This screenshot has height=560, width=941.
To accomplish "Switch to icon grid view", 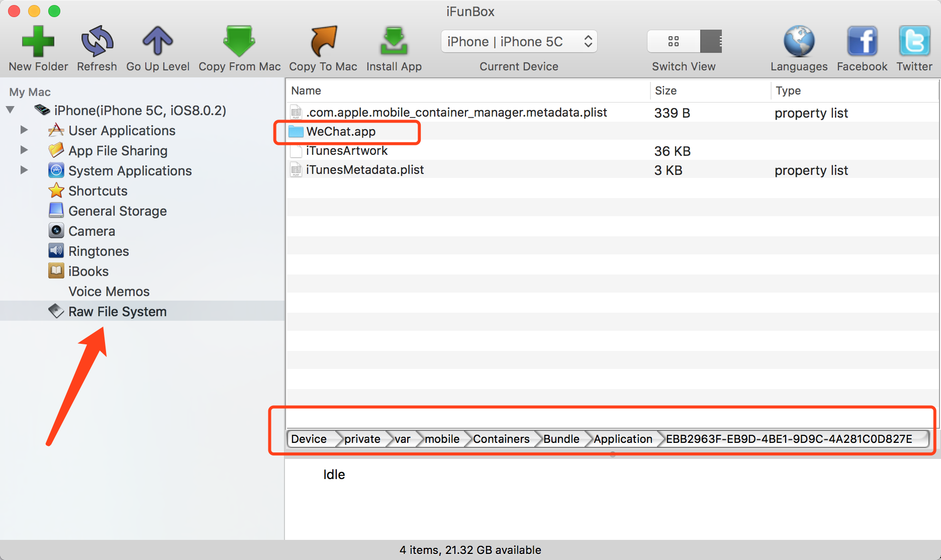I will click(x=674, y=42).
